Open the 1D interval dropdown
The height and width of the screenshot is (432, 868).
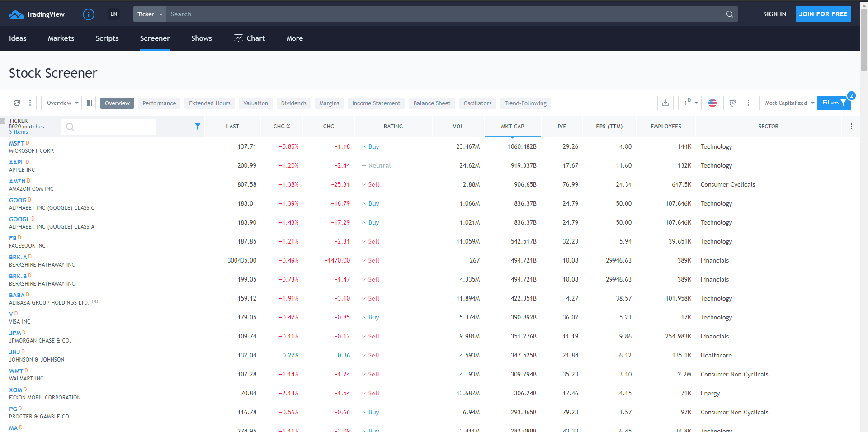689,103
